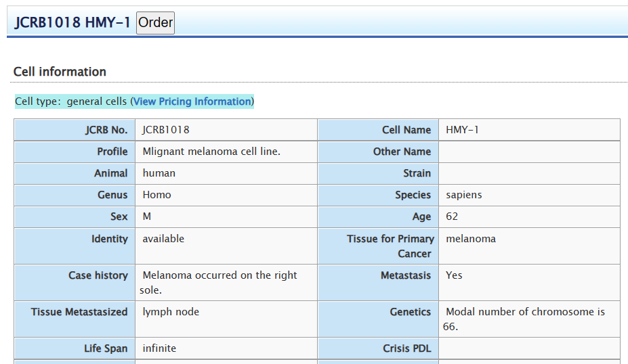Click the Case history description text
Screen dimensions: 628x364
click(x=219, y=282)
